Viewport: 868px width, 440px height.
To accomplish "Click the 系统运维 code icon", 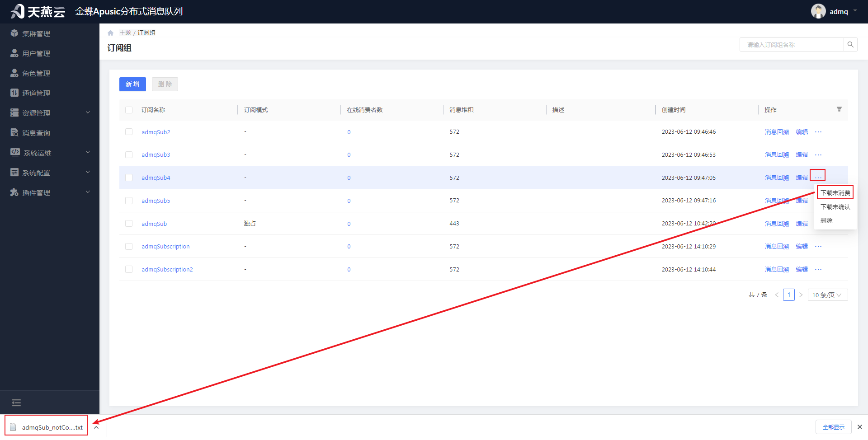I will [x=15, y=152].
